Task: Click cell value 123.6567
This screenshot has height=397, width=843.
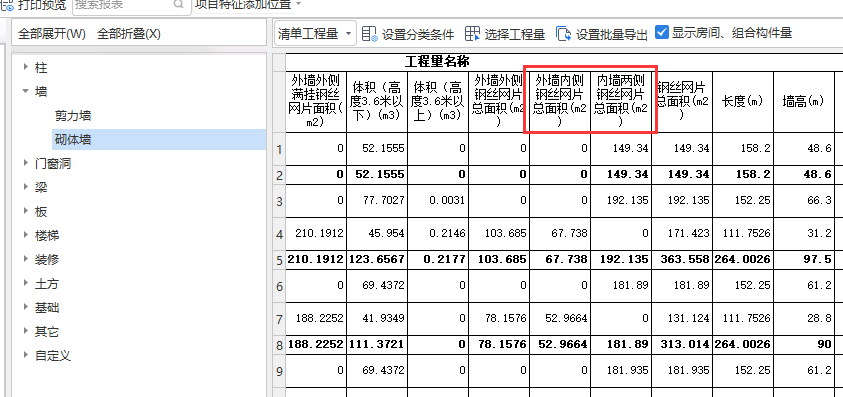Action: pyautogui.click(x=377, y=259)
